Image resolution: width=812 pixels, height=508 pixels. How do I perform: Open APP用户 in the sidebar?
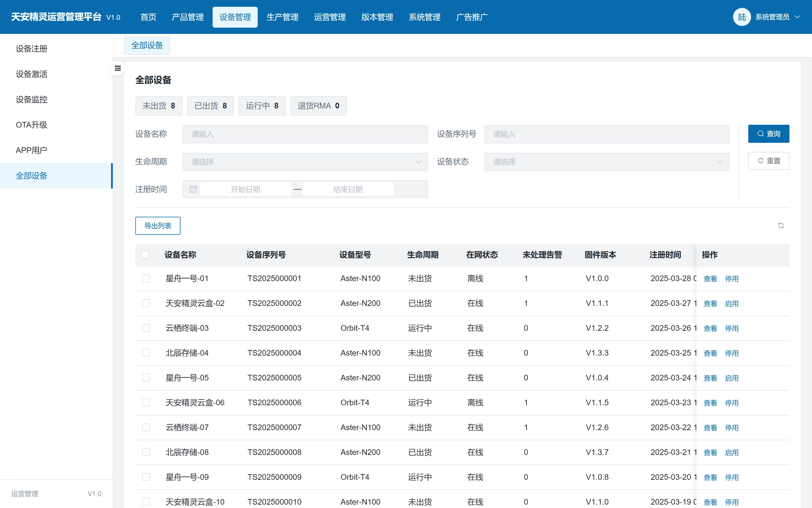[56, 150]
